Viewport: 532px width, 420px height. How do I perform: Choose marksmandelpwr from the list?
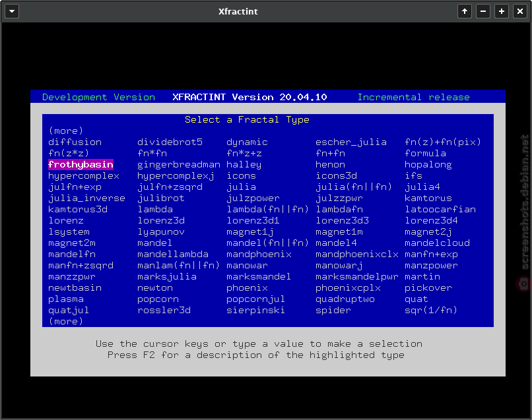pyautogui.click(x=357, y=276)
